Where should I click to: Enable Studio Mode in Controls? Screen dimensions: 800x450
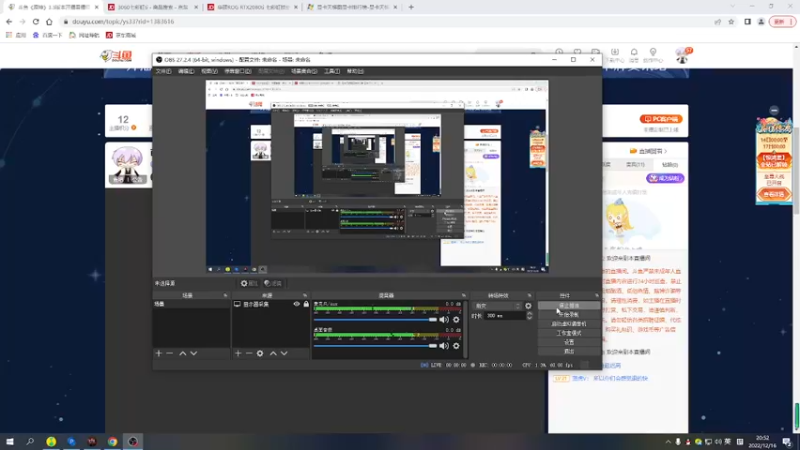569,333
